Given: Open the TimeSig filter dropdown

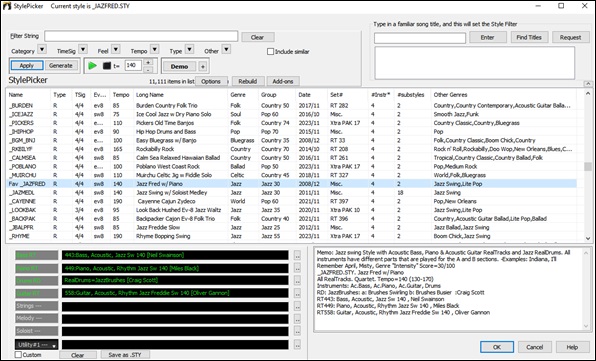Looking at the screenshot, I should click(83, 49).
